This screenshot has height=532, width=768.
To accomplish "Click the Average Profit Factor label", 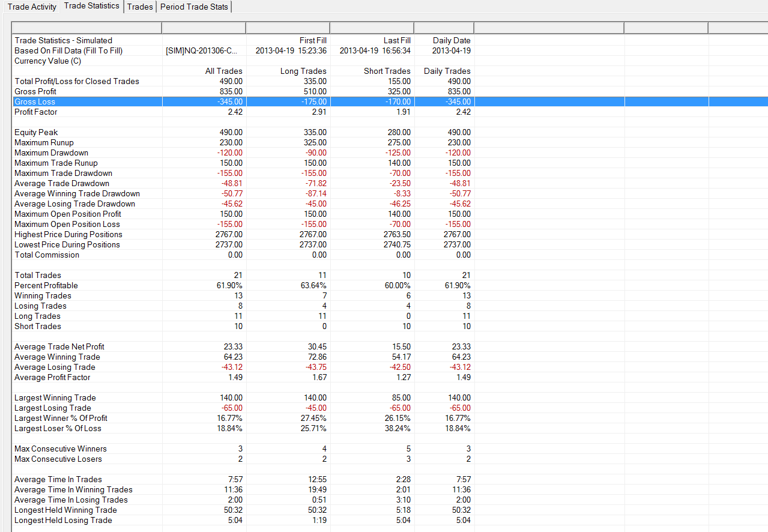I will 52,378.
